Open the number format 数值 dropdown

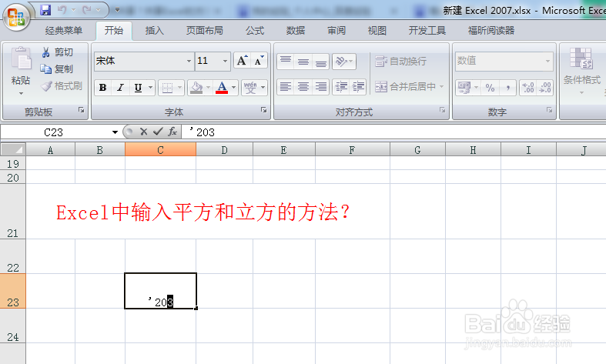547,61
